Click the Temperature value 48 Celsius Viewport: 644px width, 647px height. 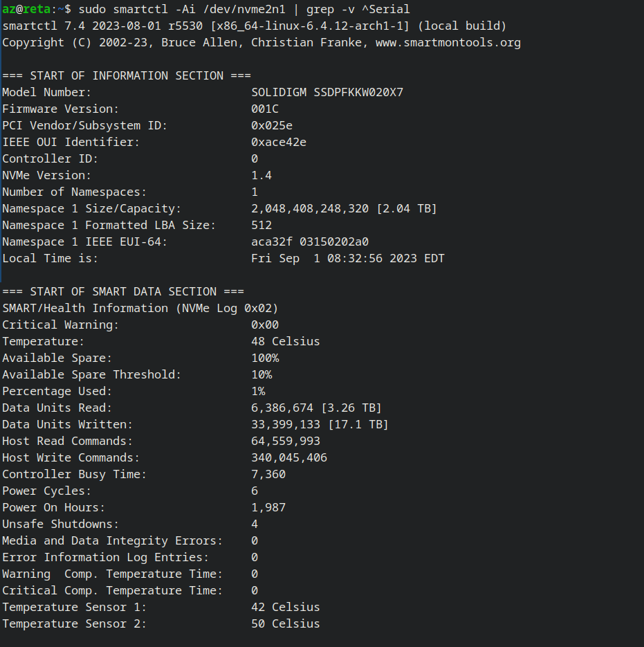tap(286, 341)
